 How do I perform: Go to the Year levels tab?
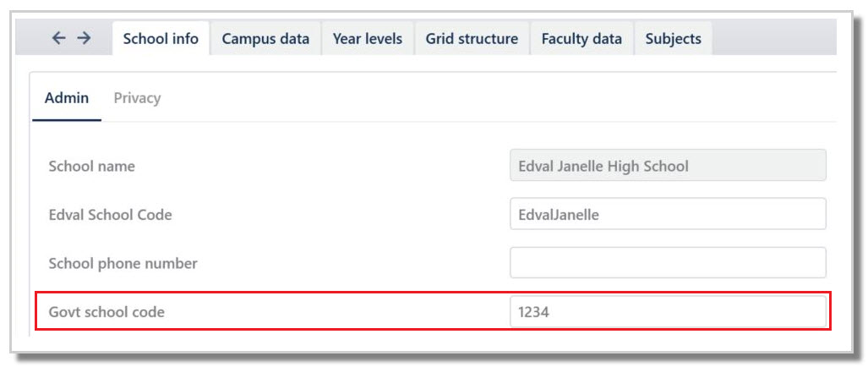click(368, 39)
